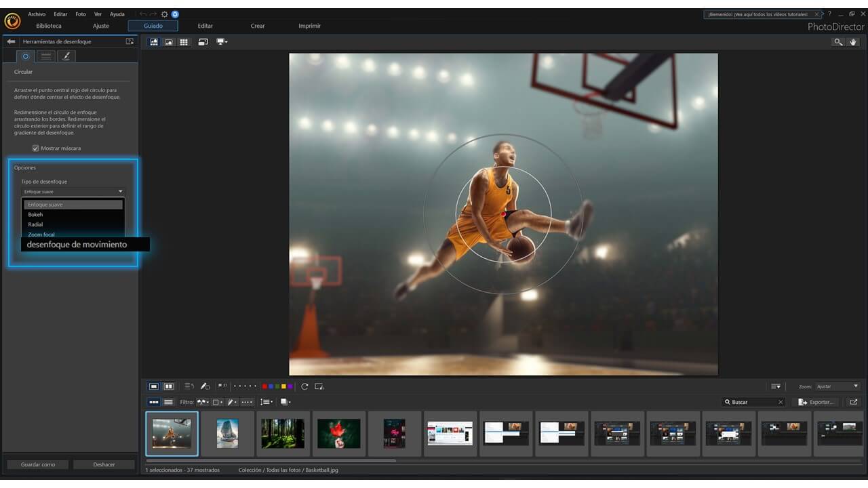This screenshot has width=868, height=488.
Task: Expand the Zoom Ajustar dropdown
Action: pos(837,386)
